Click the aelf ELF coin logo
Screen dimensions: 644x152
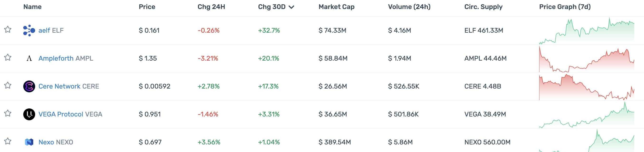tap(29, 30)
